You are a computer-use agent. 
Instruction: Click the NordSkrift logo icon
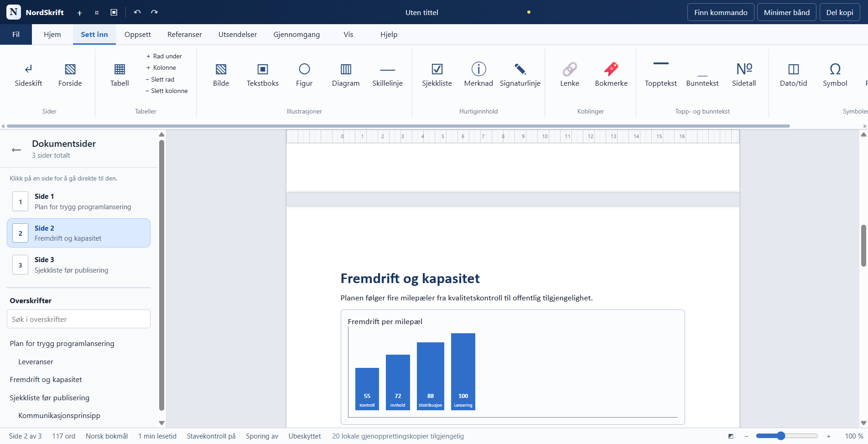14,12
